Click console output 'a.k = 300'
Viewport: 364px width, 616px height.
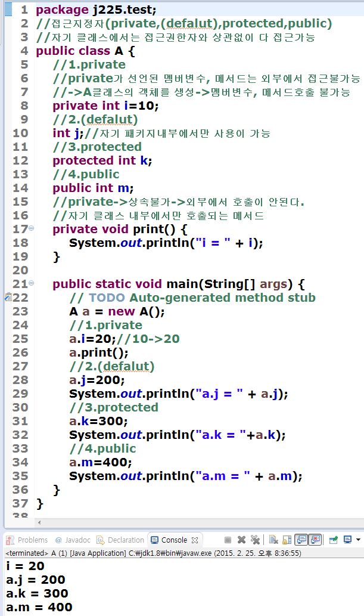click(x=38, y=593)
